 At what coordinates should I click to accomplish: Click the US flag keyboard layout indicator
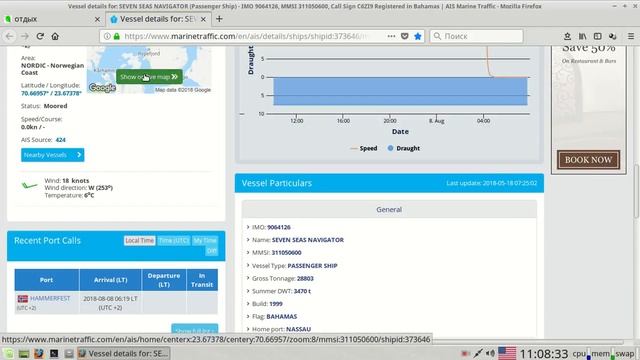(507, 353)
